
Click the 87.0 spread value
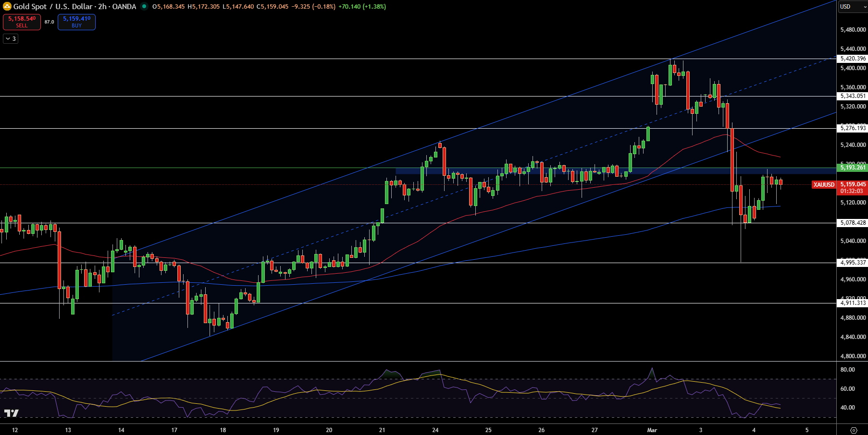50,22
